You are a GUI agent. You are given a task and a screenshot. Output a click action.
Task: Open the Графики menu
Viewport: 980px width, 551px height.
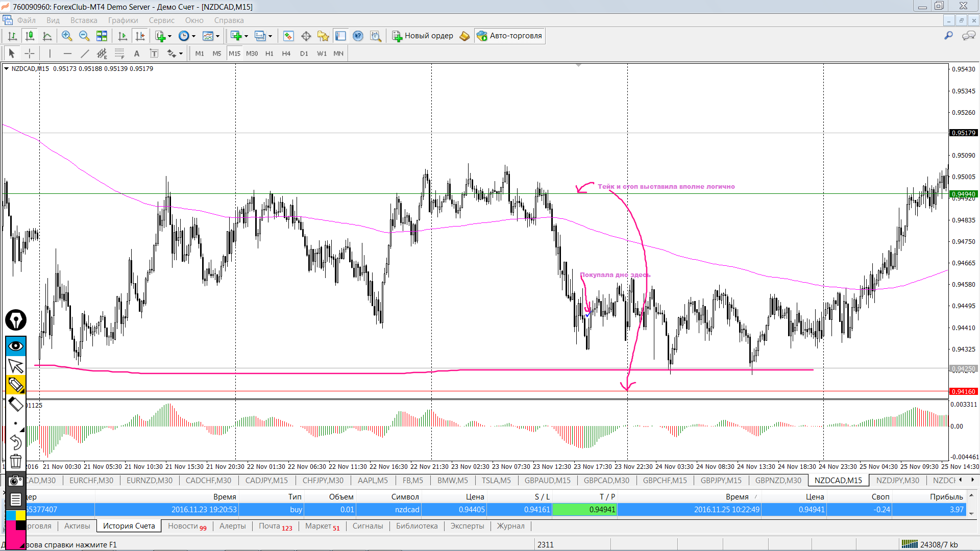point(122,20)
